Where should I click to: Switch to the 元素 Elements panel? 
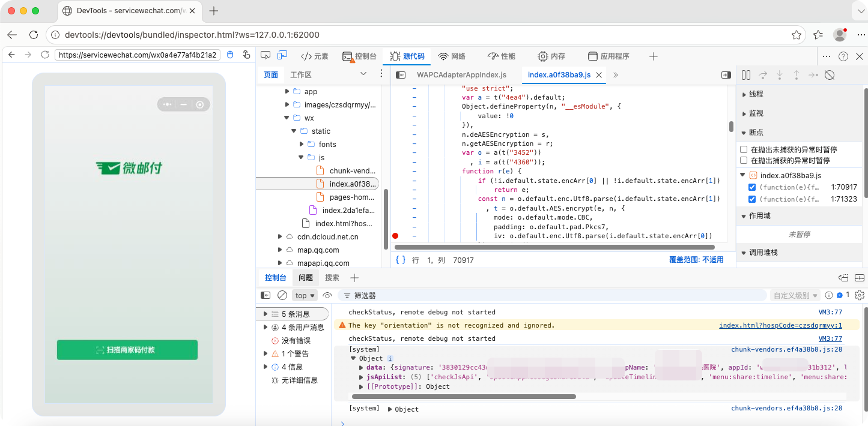click(314, 56)
